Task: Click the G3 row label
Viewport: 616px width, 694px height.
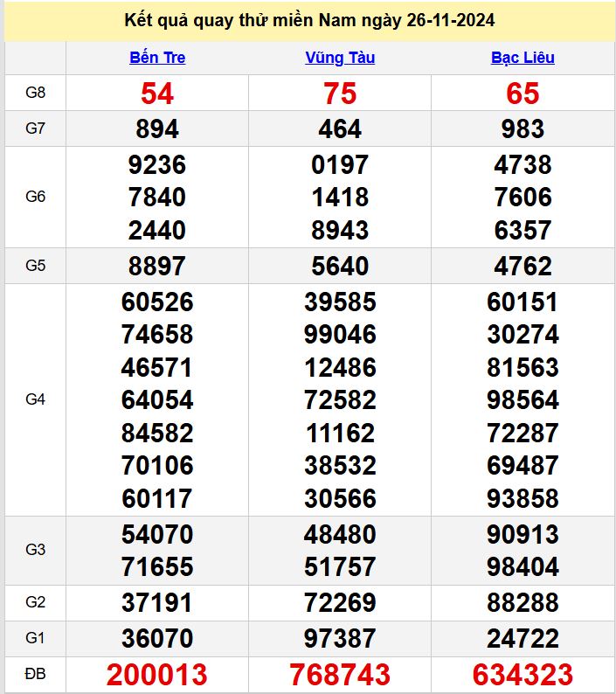Action: coord(36,550)
